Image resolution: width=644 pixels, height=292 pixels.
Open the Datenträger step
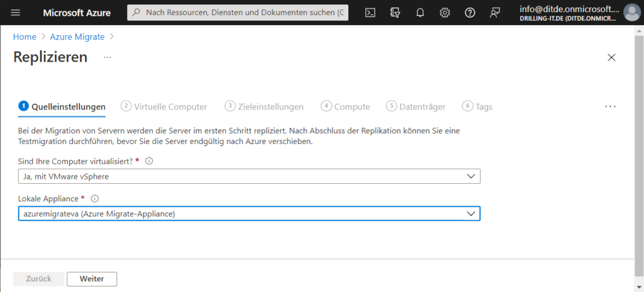tap(416, 106)
